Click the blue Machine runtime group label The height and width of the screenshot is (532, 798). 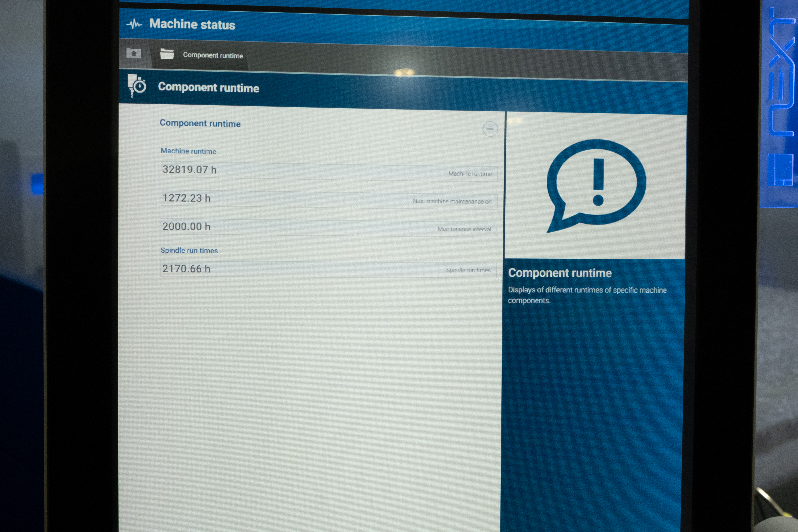pos(188,151)
